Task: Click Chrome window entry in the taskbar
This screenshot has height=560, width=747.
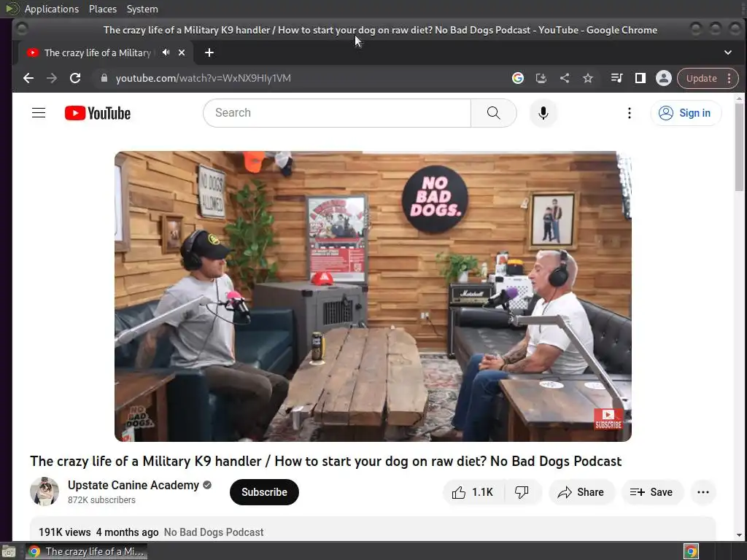Action: [86, 551]
